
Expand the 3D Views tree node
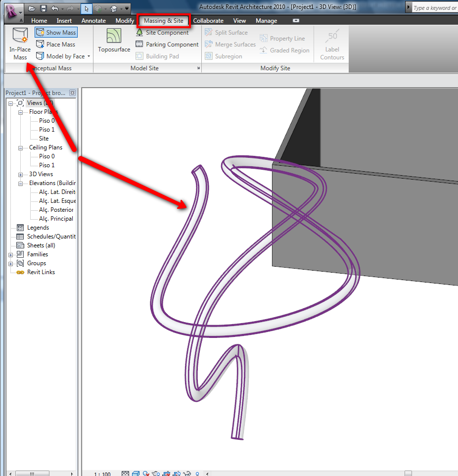point(21,174)
